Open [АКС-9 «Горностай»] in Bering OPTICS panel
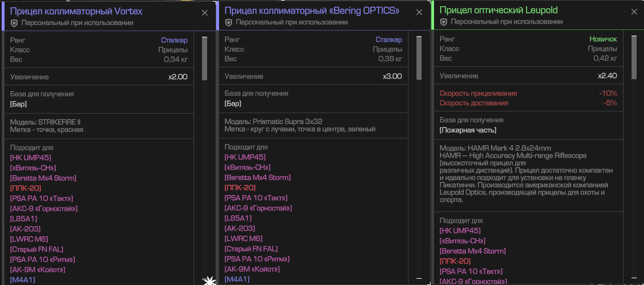This screenshot has width=644, height=285. [x=259, y=208]
